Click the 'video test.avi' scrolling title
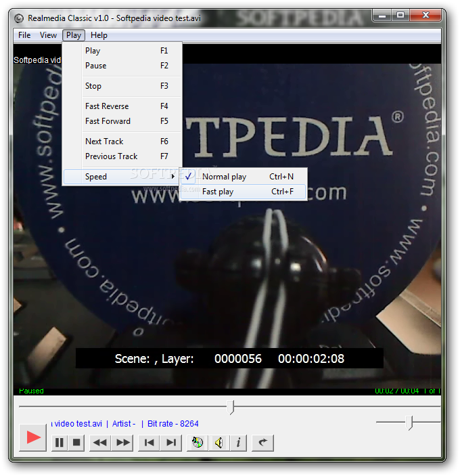The width and height of the screenshot is (460, 476). (x=76, y=424)
